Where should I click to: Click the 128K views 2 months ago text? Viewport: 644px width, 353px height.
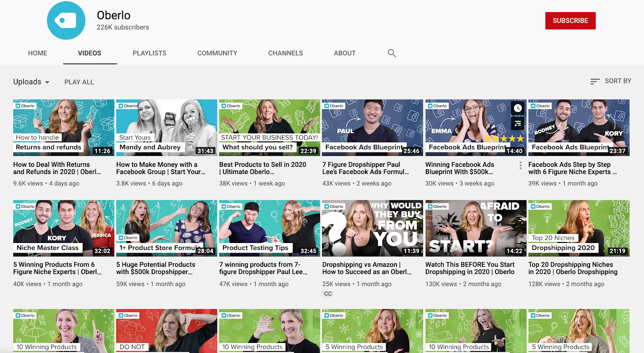[566, 284]
